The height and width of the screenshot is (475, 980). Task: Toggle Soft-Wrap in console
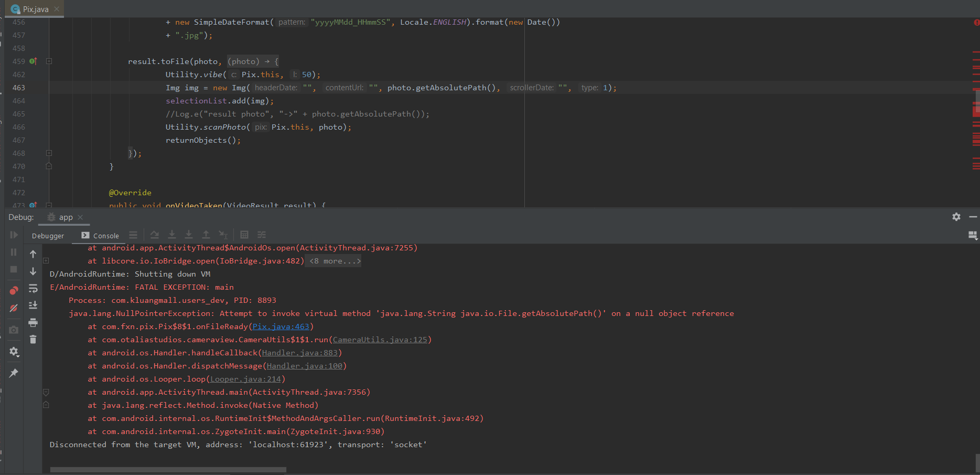pyautogui.click(x=33, y=289)
